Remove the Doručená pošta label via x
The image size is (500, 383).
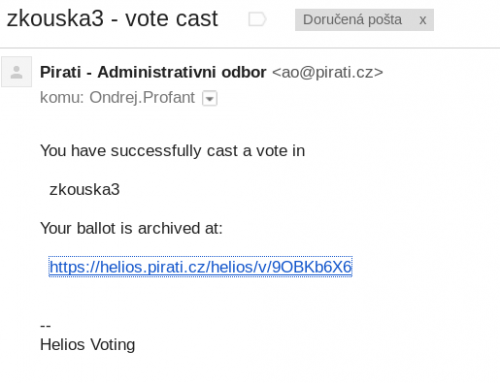click(x=423, y=20)
